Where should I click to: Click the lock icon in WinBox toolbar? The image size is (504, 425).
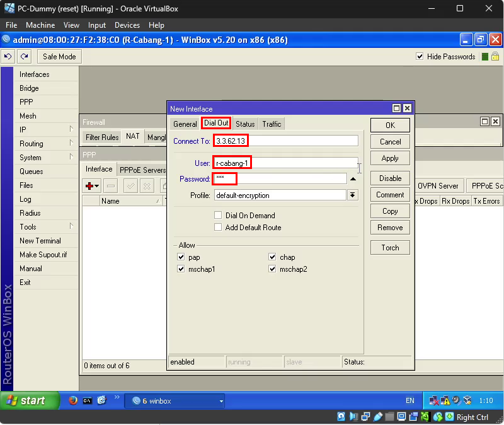496,57
